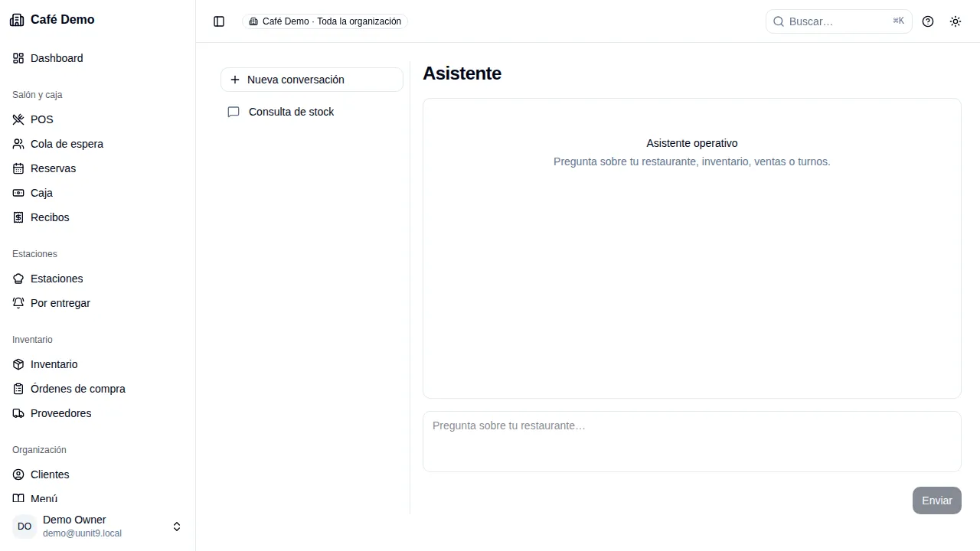This screenshot has width=980, height=551.
Task: Open Caja in the sidebar
Action: 98,193
